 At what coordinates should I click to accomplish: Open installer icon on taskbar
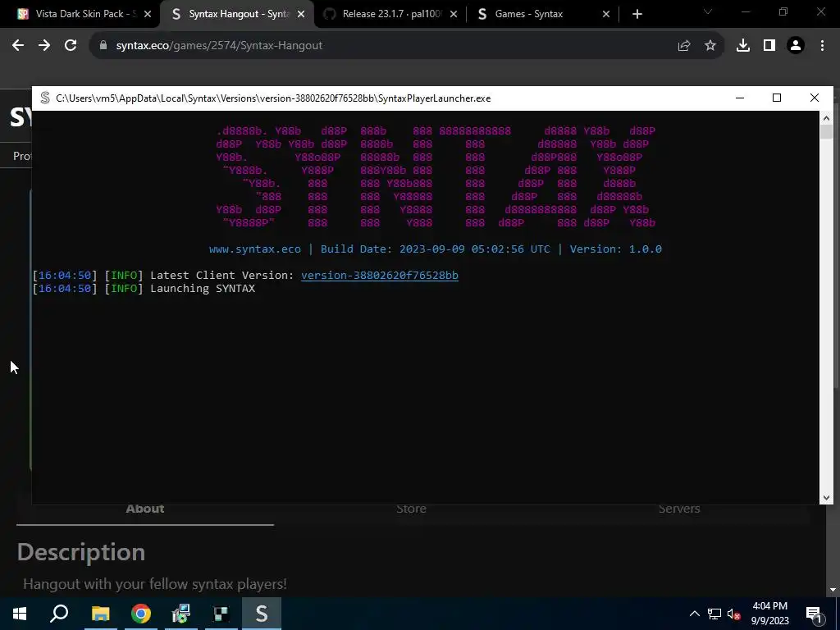[181, 614]
